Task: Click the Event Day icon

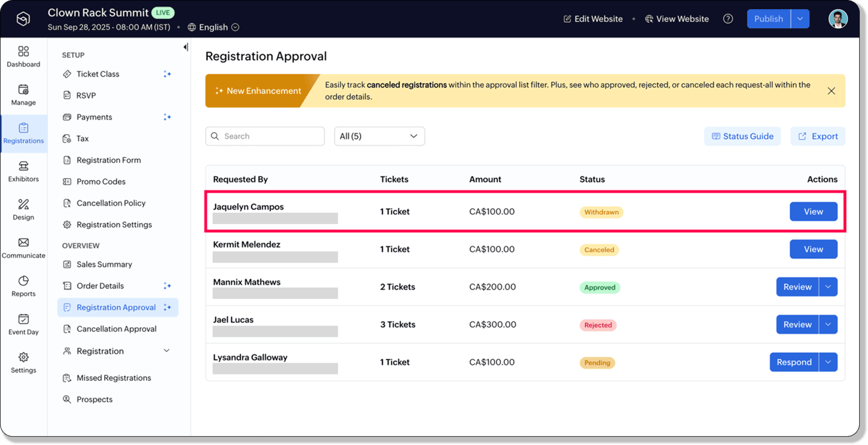Action: 23,319
